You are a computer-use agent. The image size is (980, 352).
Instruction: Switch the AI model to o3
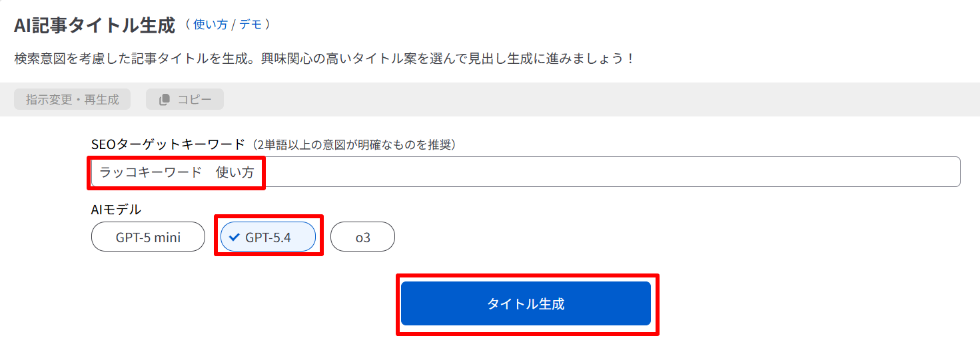click(362, 237)
